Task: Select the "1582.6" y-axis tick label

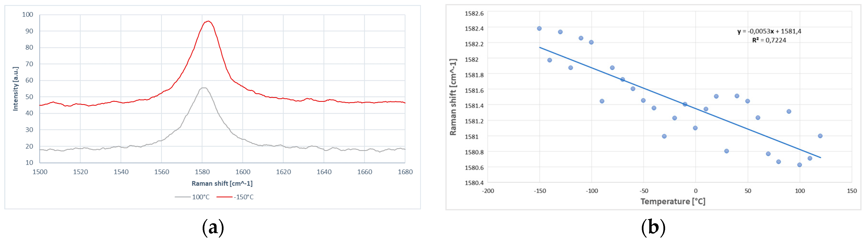Action: pos(474,14)
